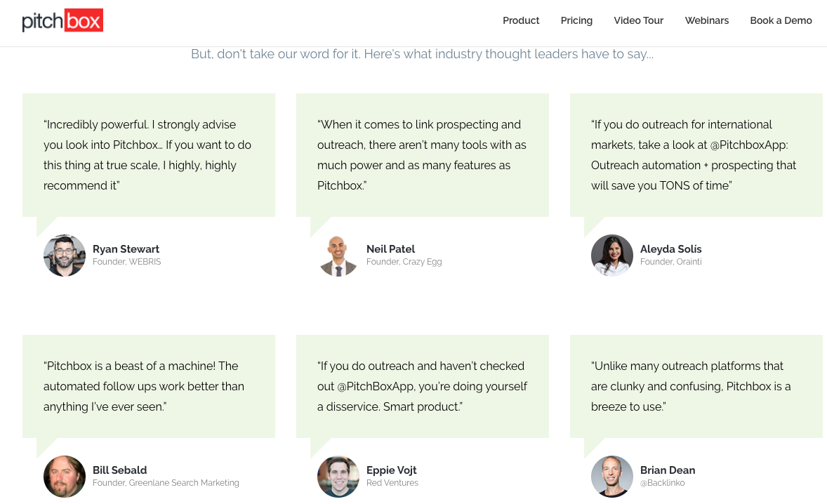This screenshot has width=827, height=504.
Task: Click the Aleyda Solís name
Action: 671,248
